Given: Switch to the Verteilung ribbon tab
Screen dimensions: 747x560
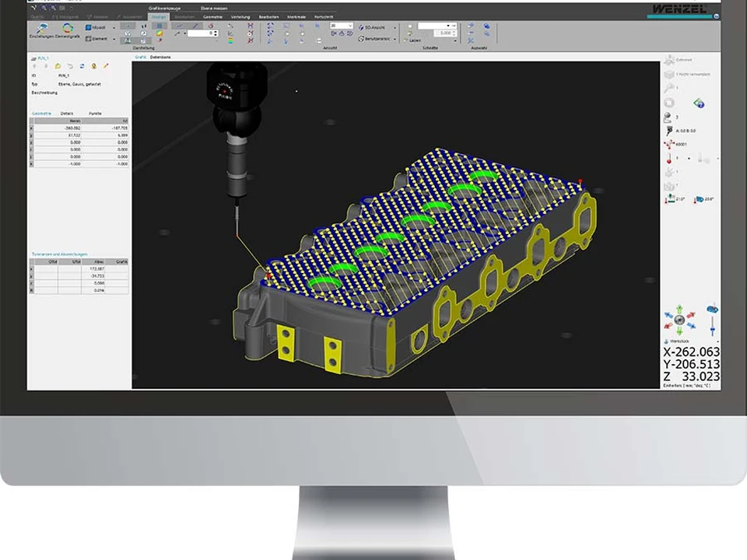Looking at the screenshot, I should pyautogui.click(x=240, y=16).
